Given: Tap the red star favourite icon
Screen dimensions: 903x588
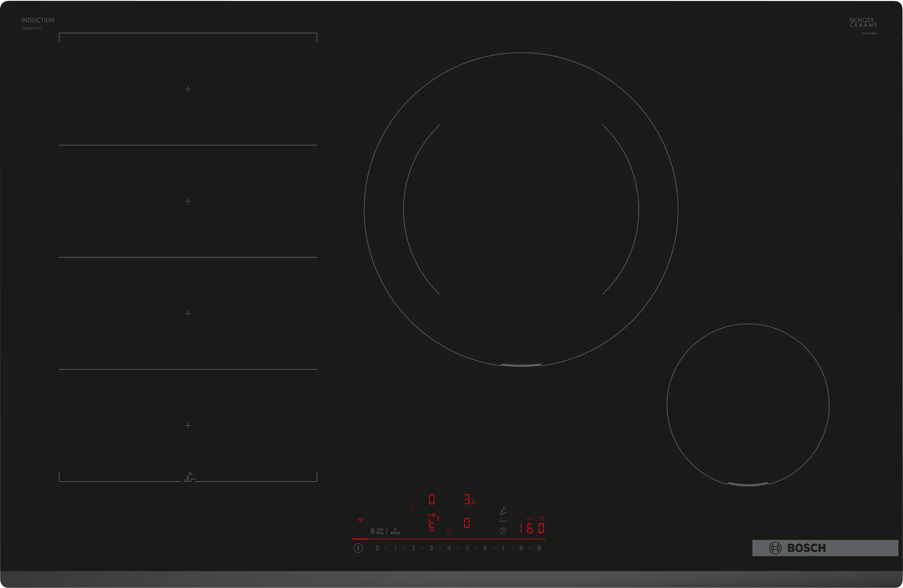Looking at the screenshot, I should 450,531.
